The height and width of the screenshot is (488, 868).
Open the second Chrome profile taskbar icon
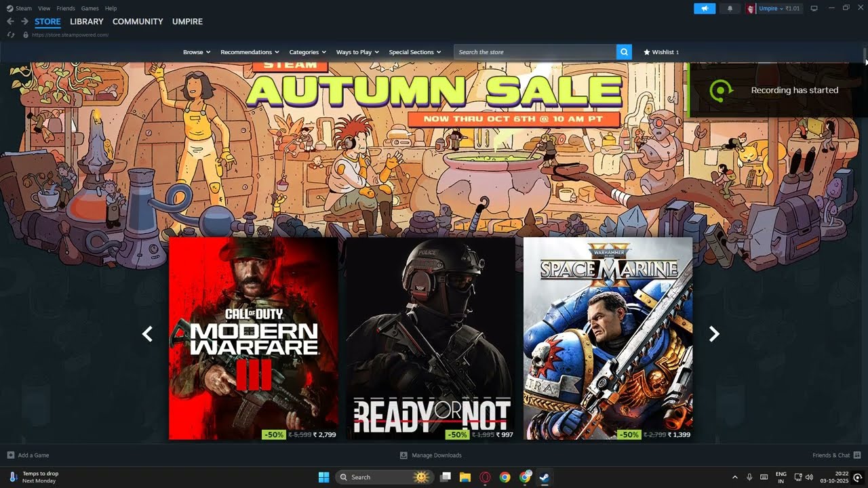pos(525,477)
